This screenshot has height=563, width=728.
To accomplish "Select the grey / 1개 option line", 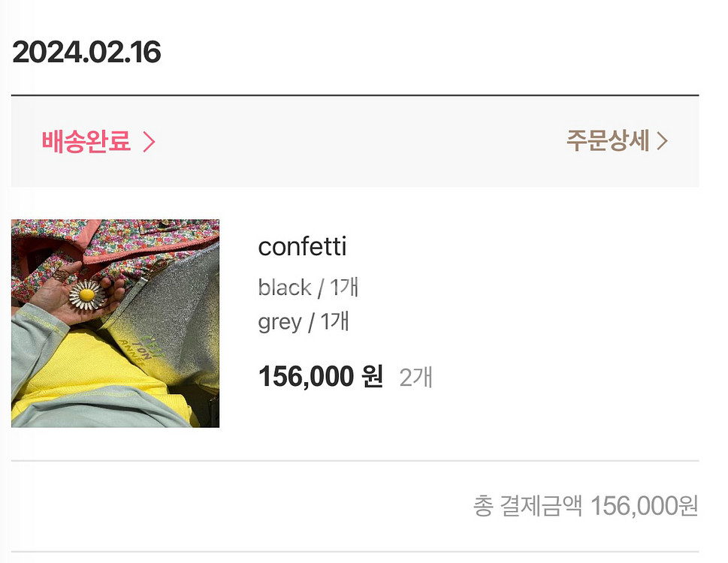I will pos(304,322).
